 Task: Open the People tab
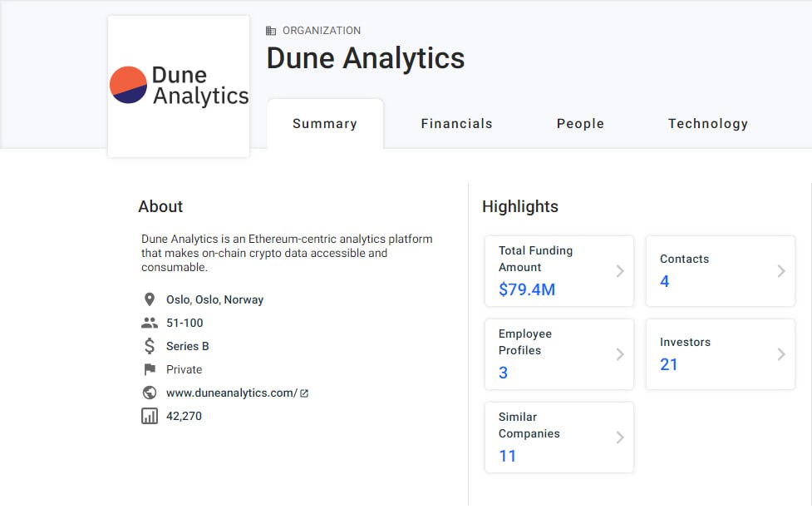pyautogui.click(x=580, y=123)
